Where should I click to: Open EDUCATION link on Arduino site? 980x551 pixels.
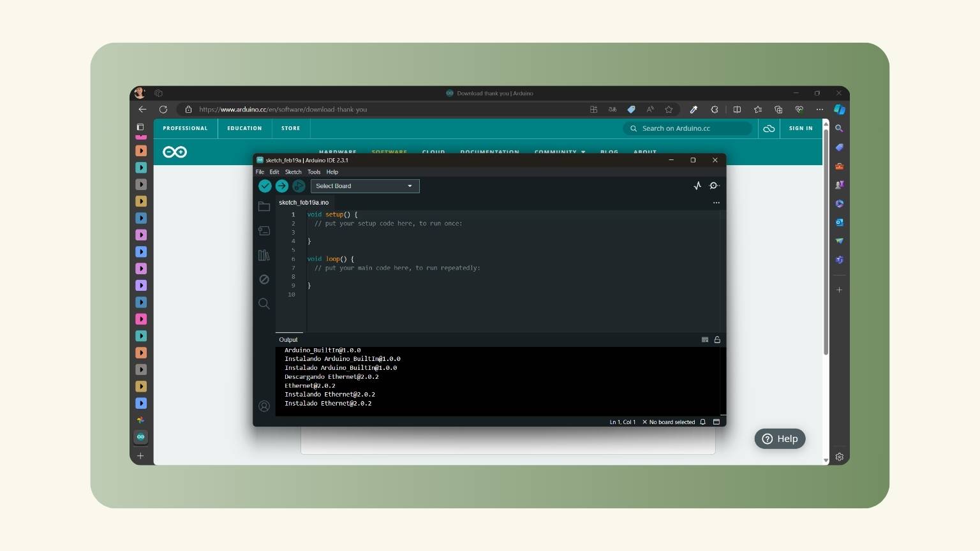(244, 128)
